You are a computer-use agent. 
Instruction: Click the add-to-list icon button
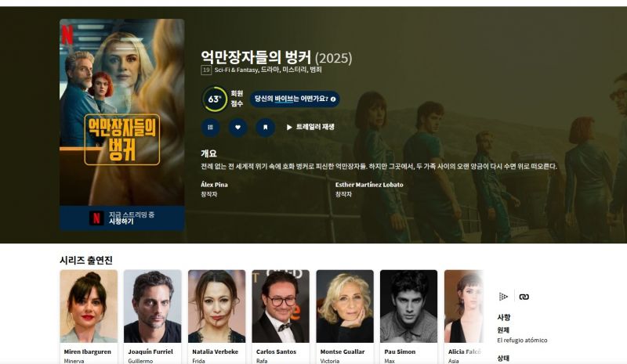[x=210, y=128]
